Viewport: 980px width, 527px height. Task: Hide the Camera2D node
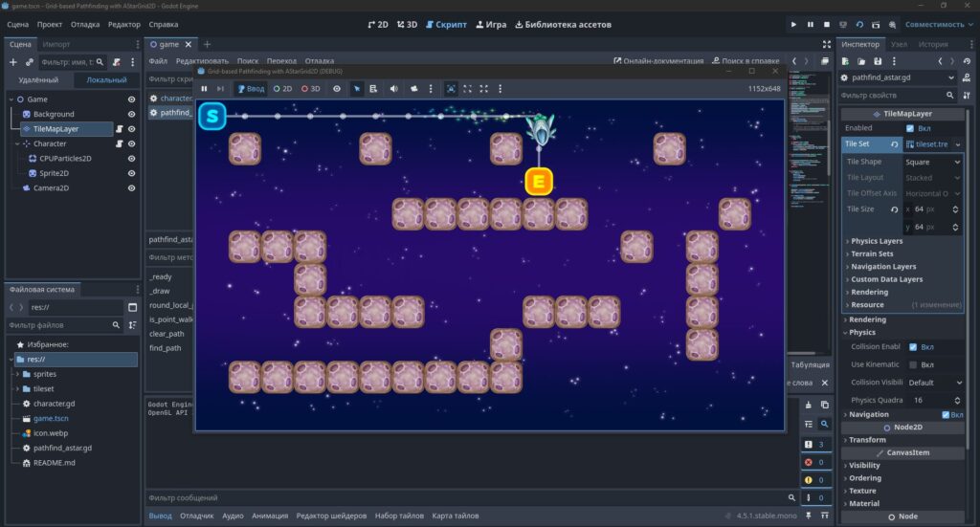coord(131,188)
